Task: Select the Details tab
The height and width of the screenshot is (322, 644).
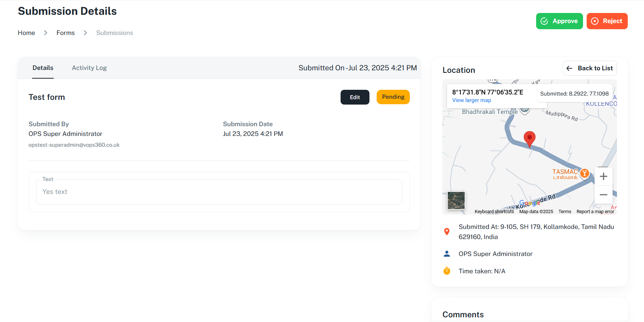Action: coord(43,68)
